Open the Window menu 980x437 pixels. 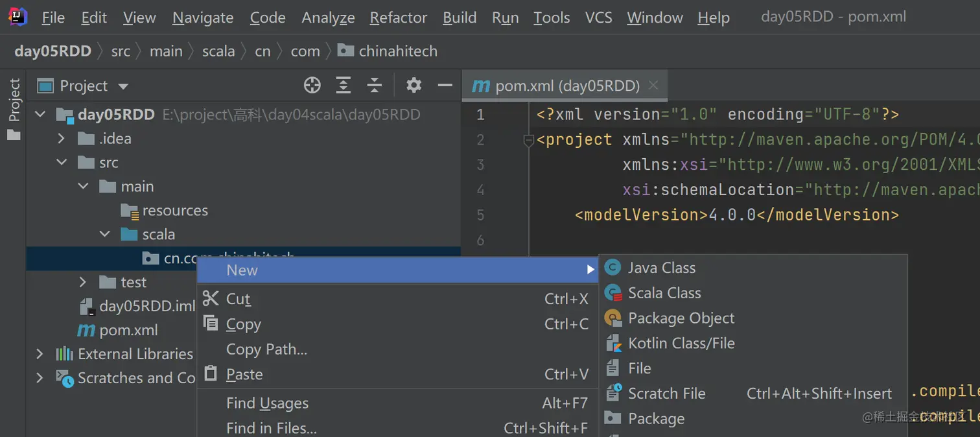(x=655, y=18)
